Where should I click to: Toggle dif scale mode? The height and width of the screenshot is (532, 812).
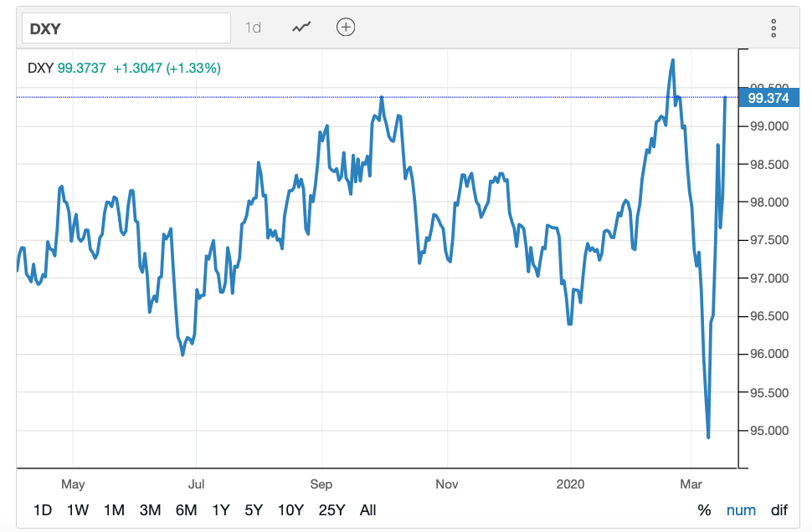[x=779, y=510]
